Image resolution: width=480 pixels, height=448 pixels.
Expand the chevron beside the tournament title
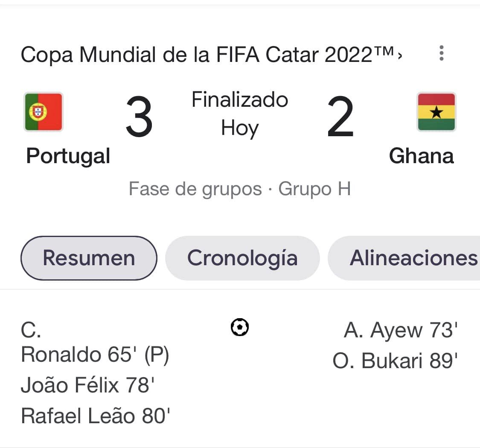pos(400,56)
